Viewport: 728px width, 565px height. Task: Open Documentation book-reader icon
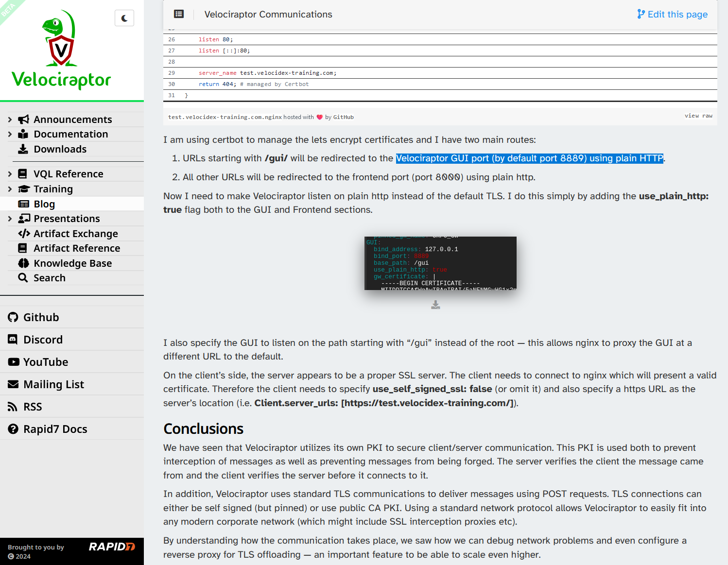pos(23,134)
